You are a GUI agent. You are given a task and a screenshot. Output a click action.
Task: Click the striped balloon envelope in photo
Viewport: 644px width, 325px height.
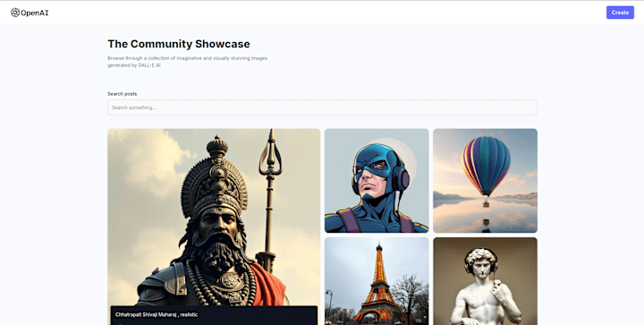click(486, 166)
